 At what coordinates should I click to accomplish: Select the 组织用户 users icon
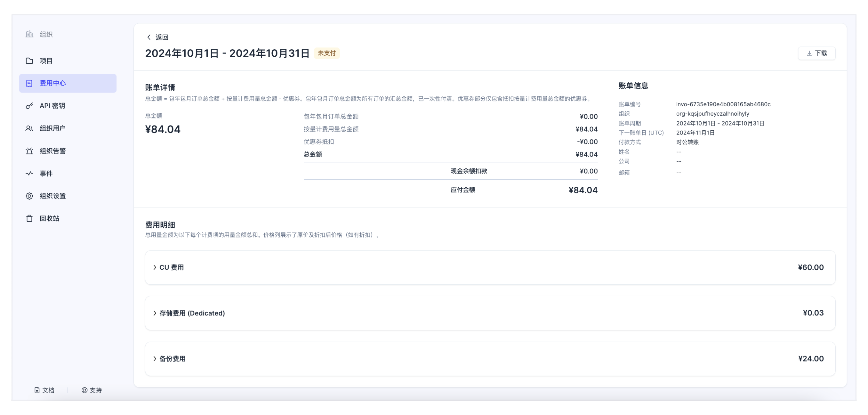29,128
